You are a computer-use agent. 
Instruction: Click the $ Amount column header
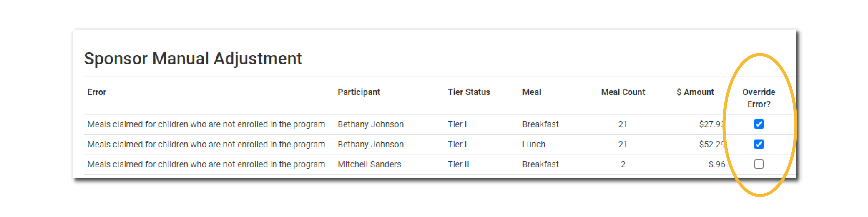(695, 92)
